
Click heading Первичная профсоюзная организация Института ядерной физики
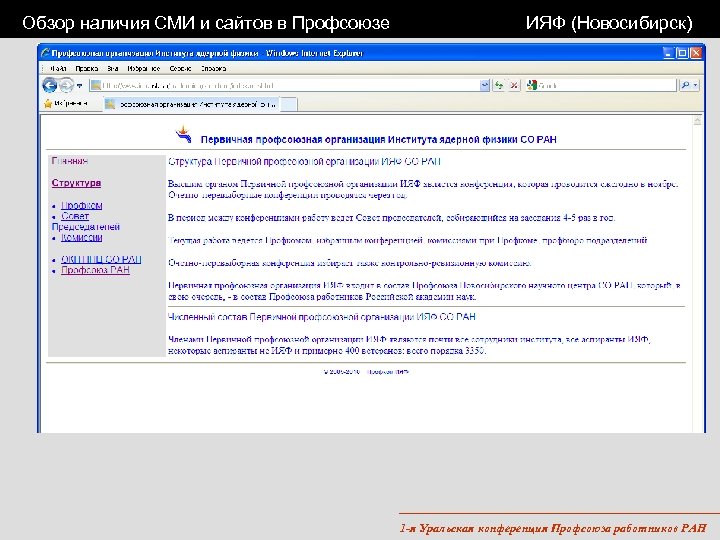click(x=378, y=140)
